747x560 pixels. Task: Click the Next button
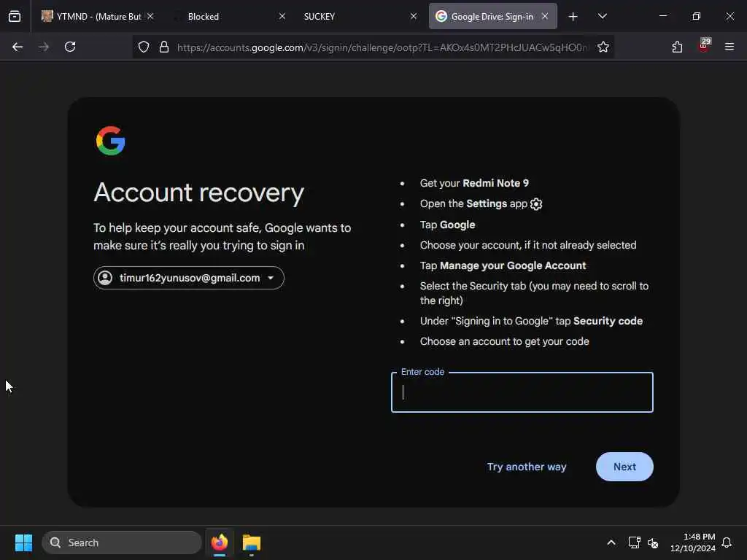coord(624,467)
